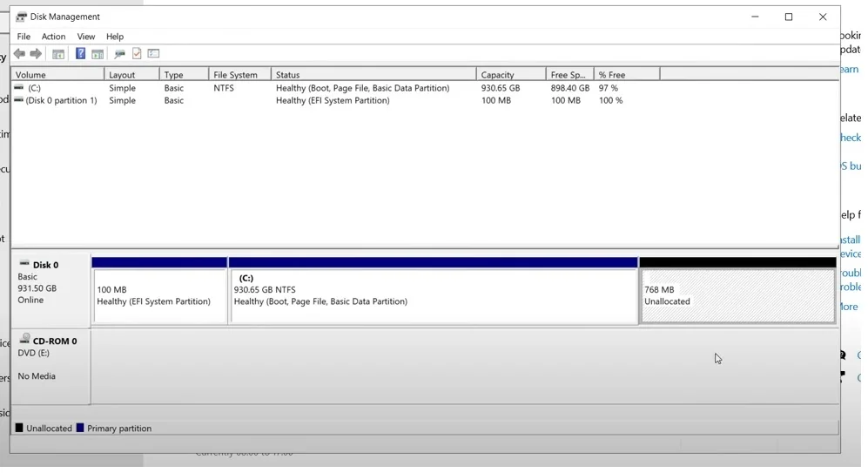Click the 930.65 GB capacity cell
868x473 pixels.
click(501, 88)
